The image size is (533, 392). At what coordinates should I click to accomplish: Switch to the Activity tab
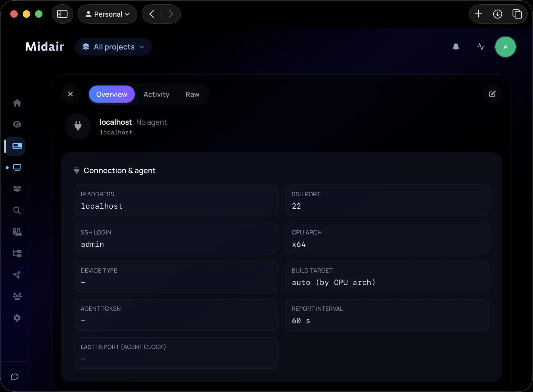156,94
